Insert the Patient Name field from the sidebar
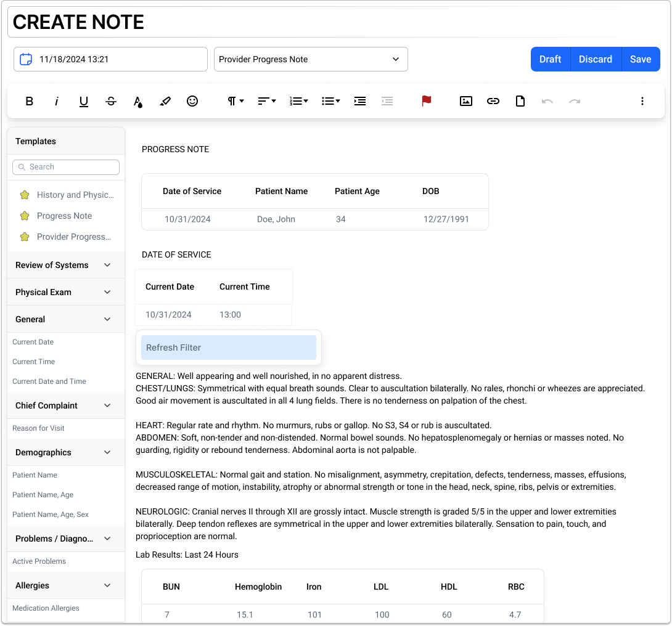Viewport: 672px width, 626px height. tap(35, 475)
